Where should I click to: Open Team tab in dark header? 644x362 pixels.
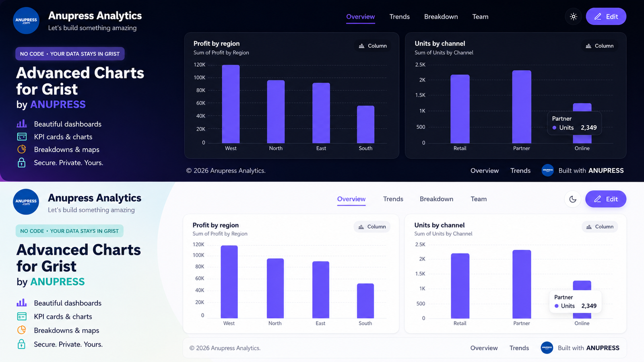(x=480, y=16)
